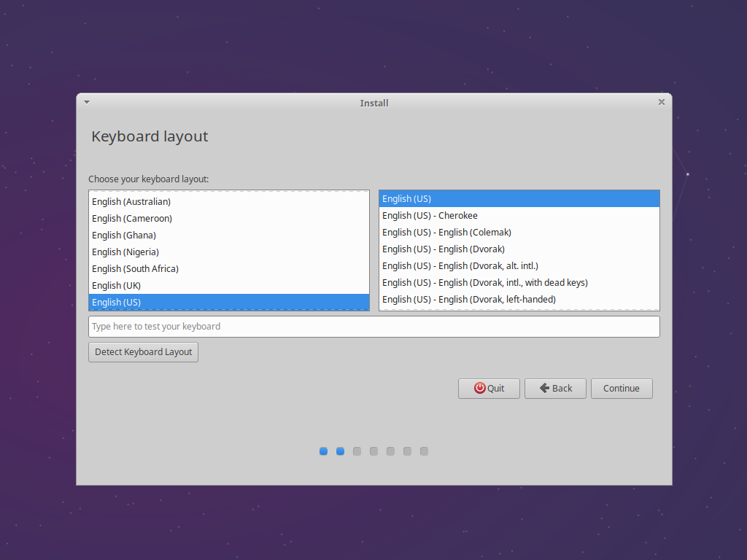This screenshot has height=560, width=747.
Task: Continue to the next installation step
Action: click(x=621, y=388)
